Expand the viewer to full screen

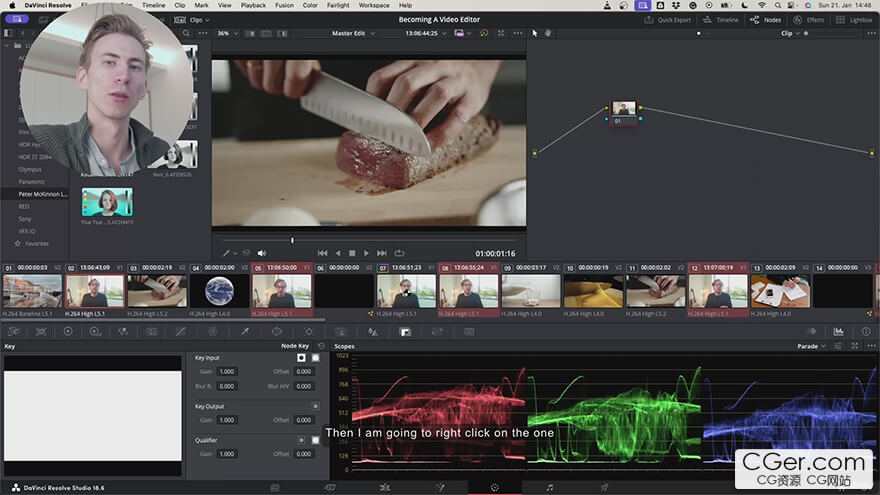[x=501, y=33]
